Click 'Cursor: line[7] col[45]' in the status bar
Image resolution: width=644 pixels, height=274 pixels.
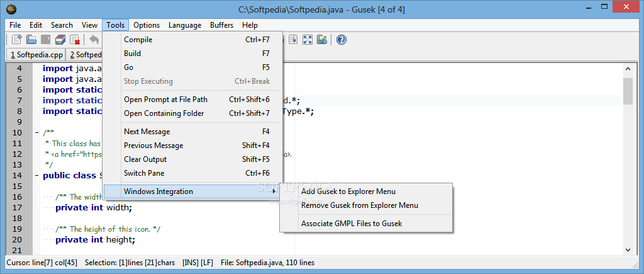pyautogui.click(x=43, y=263)
